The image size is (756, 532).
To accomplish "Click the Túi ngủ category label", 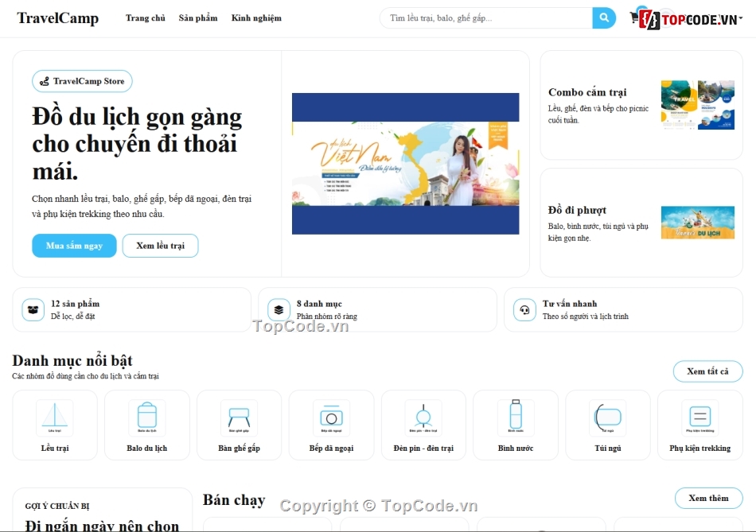I will tap(608, 449).
